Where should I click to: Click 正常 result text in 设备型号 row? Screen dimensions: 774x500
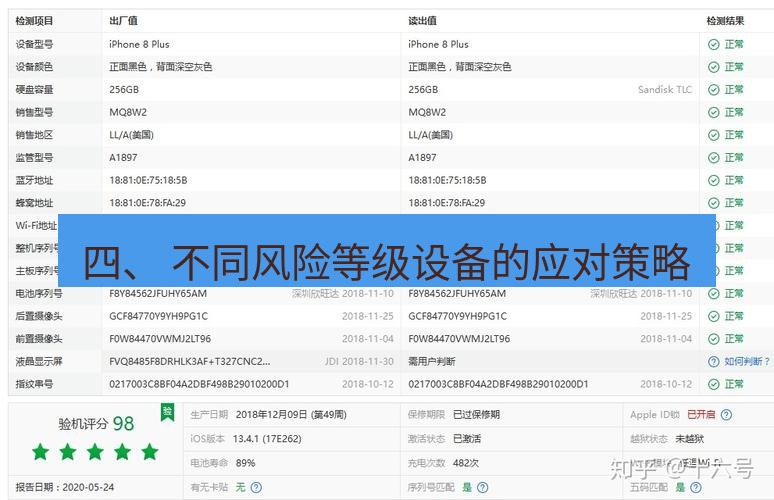point(734,44)
